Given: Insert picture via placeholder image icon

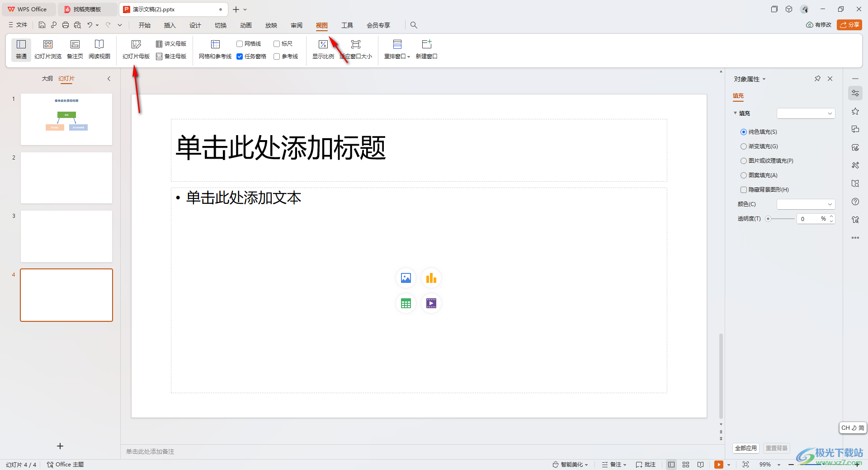Looking at the screenshot, I should point(406,278).
